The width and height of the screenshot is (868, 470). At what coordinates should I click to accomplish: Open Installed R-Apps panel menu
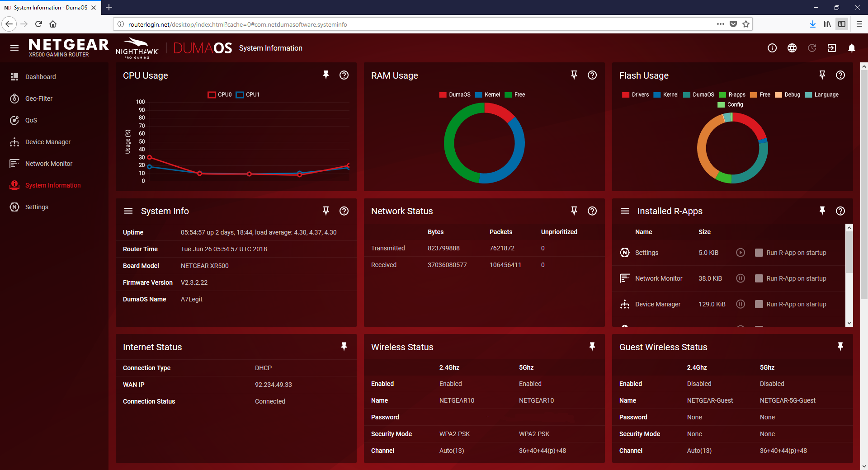(x=625, y=211)
